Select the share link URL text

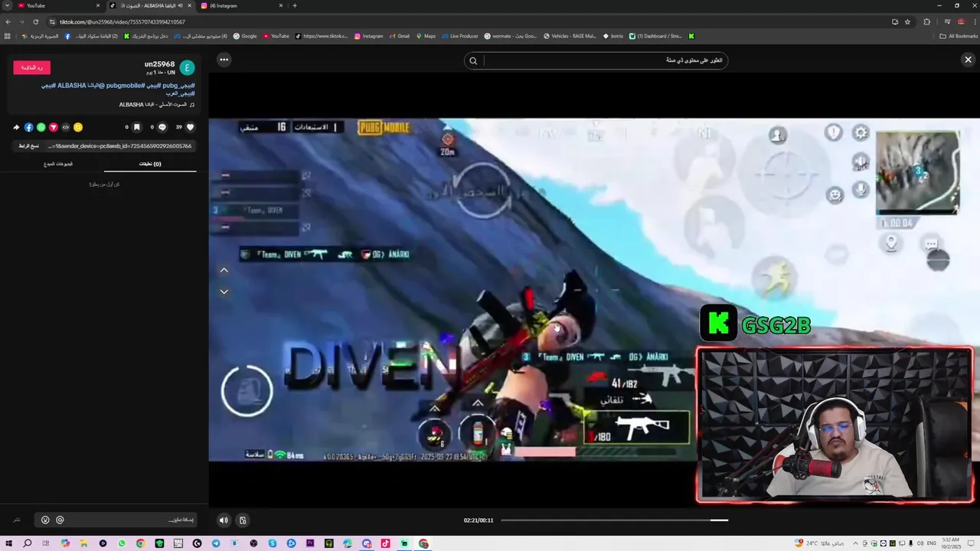[x=119, y=146]
